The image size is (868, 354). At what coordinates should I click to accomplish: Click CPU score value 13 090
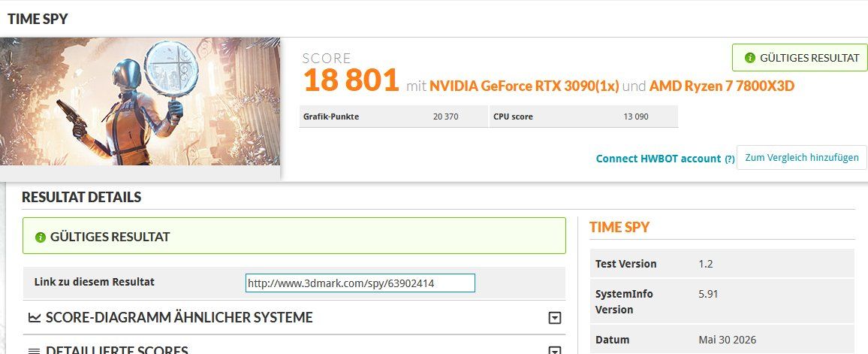click(x=635, y=116)
